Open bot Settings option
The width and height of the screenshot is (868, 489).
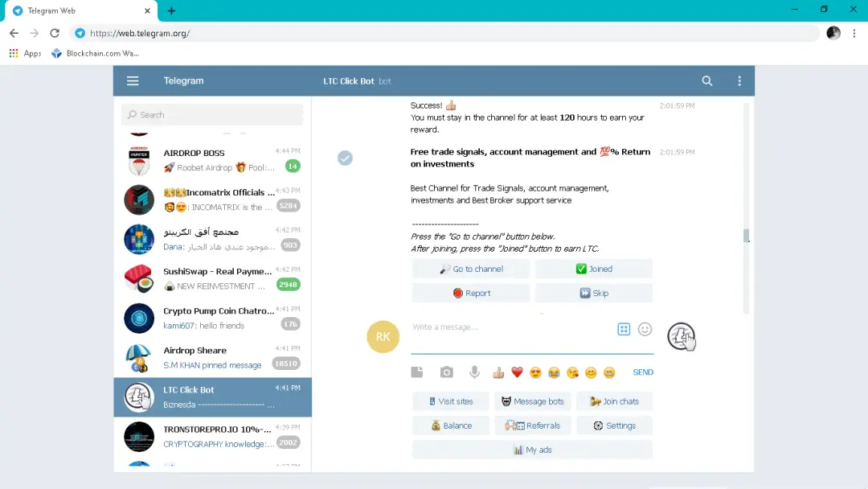click(x=615, y=425)
